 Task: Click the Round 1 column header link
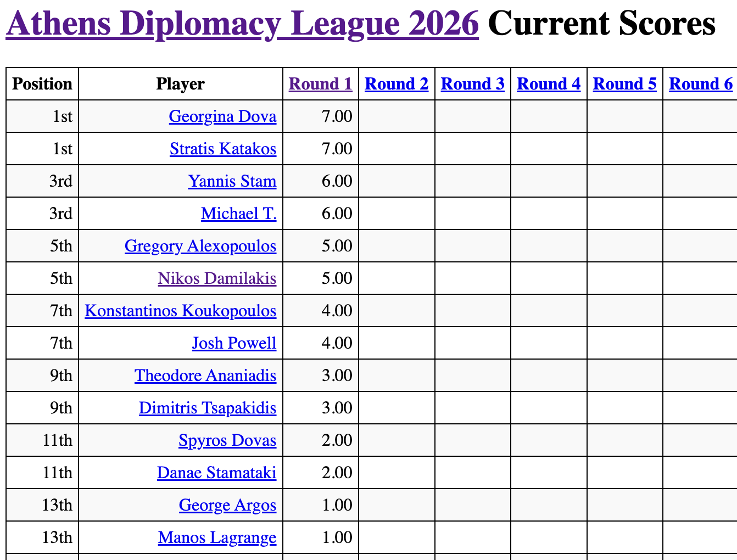[x=320, y=84]
